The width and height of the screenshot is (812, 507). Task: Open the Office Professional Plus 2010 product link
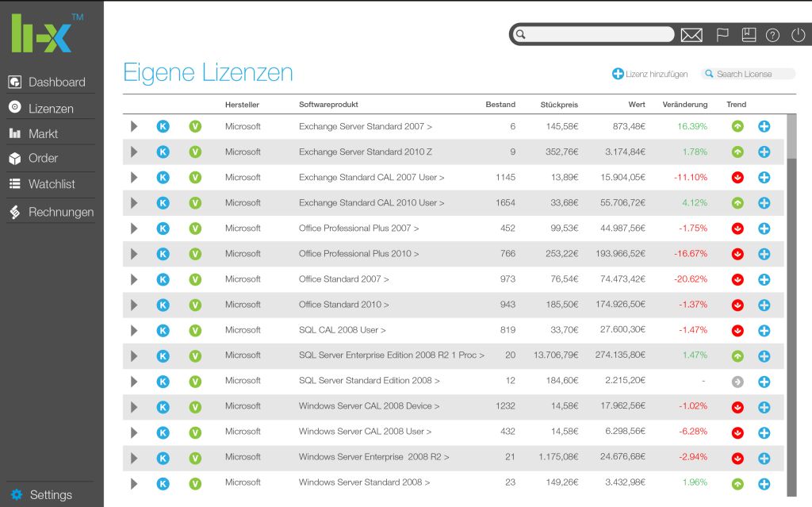tap(359, 254)
